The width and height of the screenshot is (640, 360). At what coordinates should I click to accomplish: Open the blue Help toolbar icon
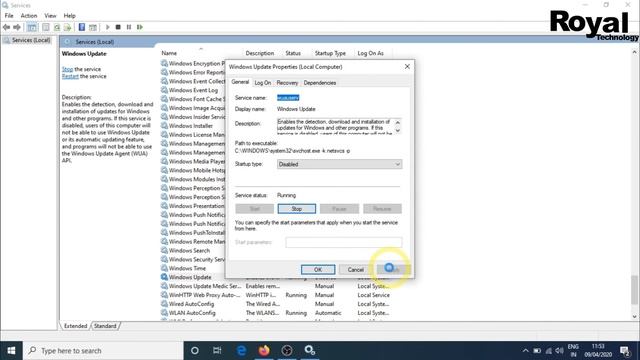pos(82,27)
